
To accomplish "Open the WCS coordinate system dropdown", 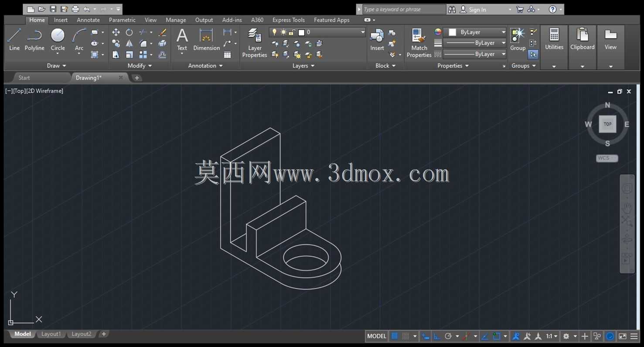I will point(607,158).
